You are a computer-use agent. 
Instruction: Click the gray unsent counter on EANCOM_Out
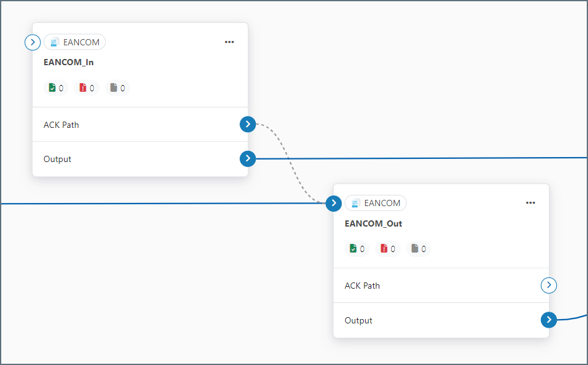click(x=418, y=249)
